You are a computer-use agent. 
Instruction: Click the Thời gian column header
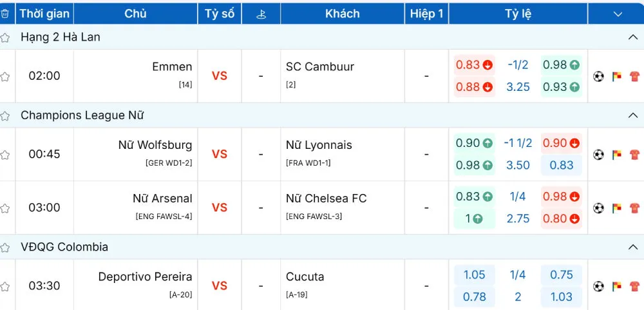pos(44,14)
